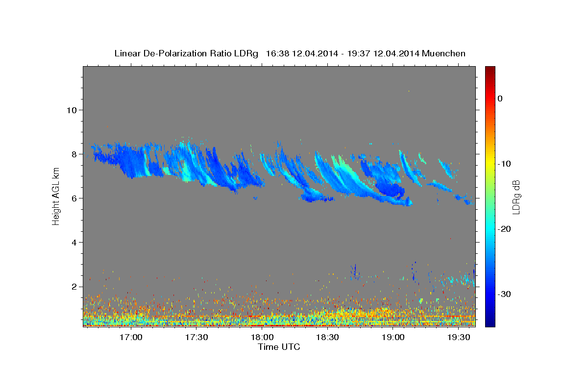Click the 19:00 time tick label
Viewport: 588px width, 392px height.
point(393,337)
